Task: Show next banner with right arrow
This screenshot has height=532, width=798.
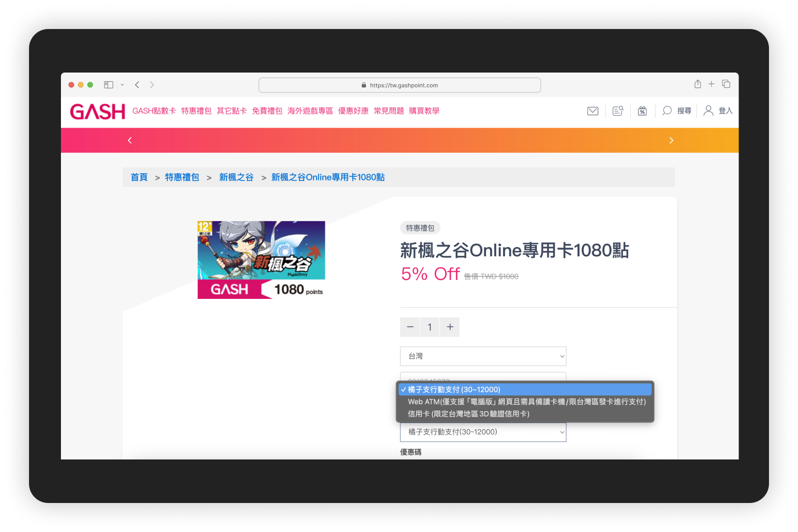Action: (x=671, y=140)
